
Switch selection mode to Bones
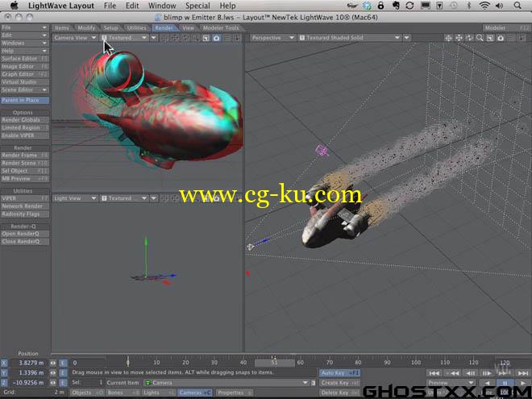[x=123, y=393]
